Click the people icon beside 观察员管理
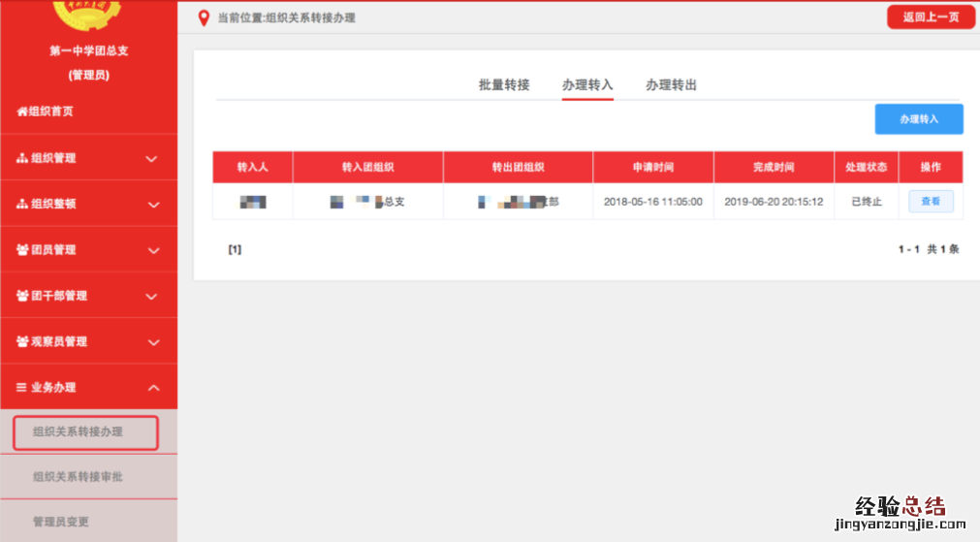 pos(22,342)
